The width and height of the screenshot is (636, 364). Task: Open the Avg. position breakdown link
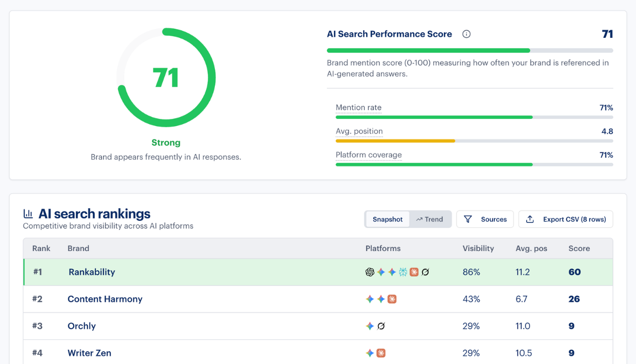[359, 131]
